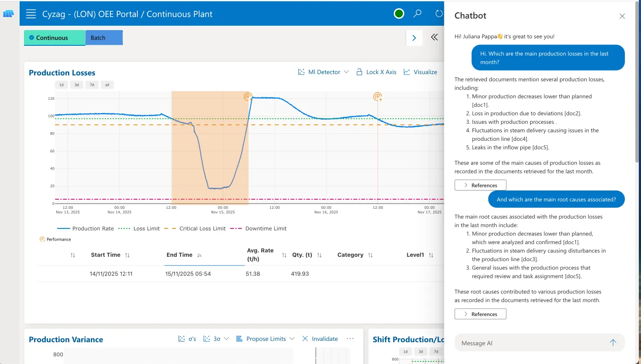Switch to the Continuous tab
Image resolution: width=641 pixels, height=364 pixels.
[55, 38]
